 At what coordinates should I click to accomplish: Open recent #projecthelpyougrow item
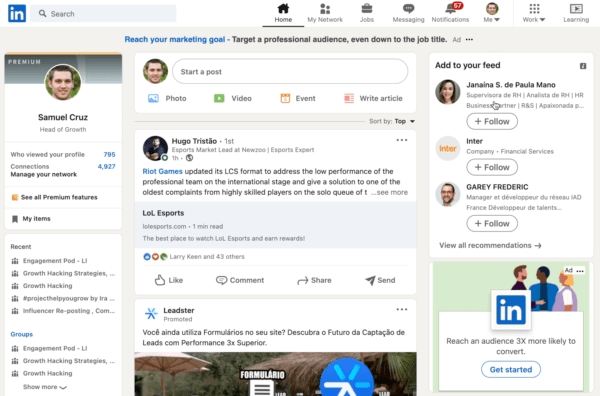pyautogui.click(x=63, y=298)
